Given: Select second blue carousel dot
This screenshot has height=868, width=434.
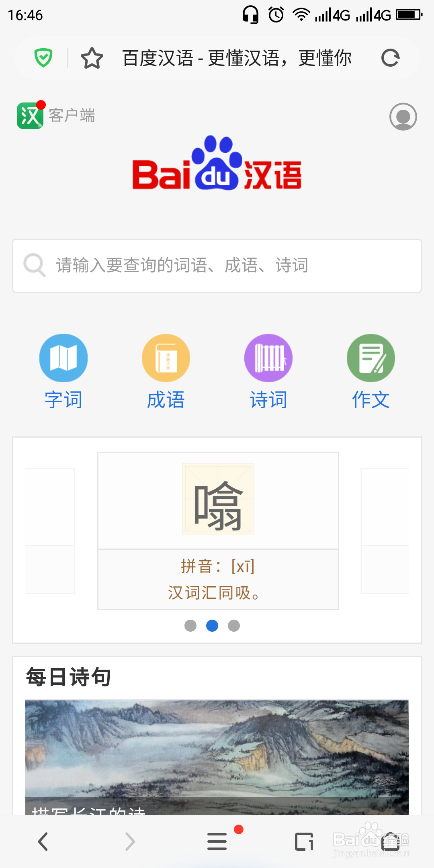Looking at the screenshot, I should 212,626.
